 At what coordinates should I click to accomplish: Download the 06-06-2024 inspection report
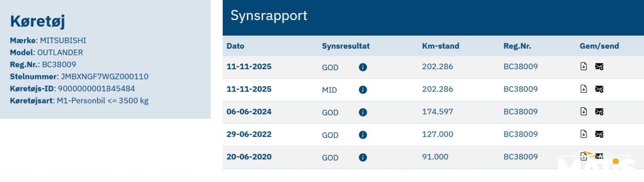coord(584,111)
